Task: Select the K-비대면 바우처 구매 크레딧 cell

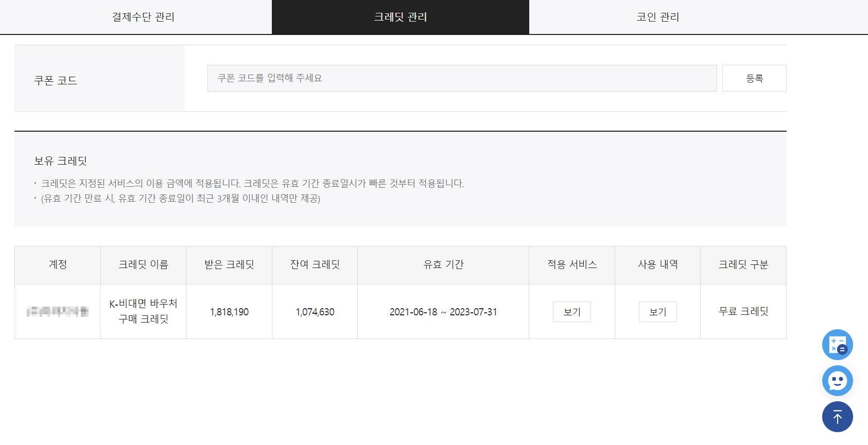Action: click(x=144, y=311)
